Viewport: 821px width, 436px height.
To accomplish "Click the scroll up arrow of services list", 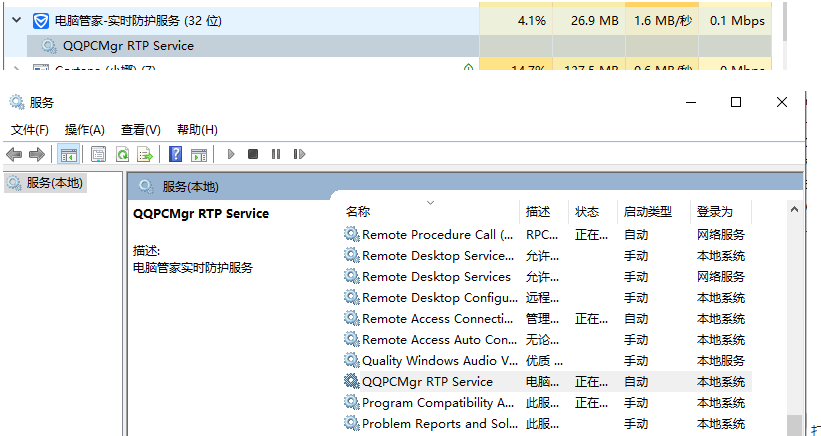I will click(x=794, y=209).
